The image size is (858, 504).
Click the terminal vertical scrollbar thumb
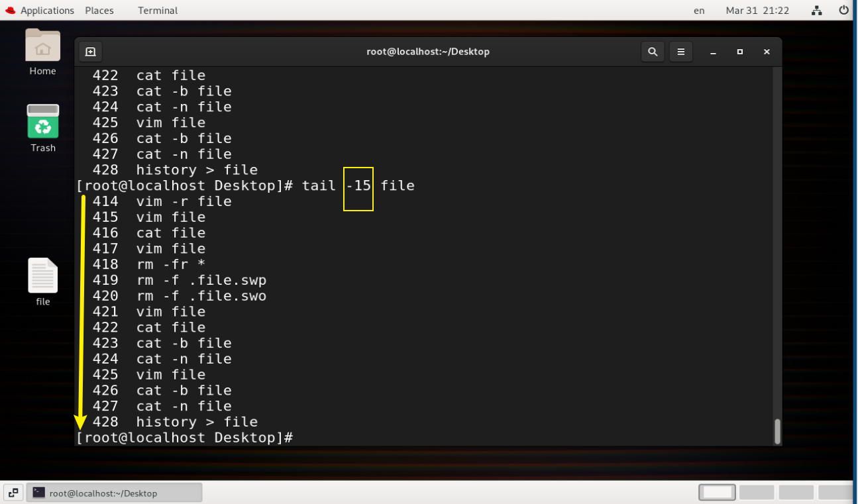pyautogui.click(x=777, y=431)
